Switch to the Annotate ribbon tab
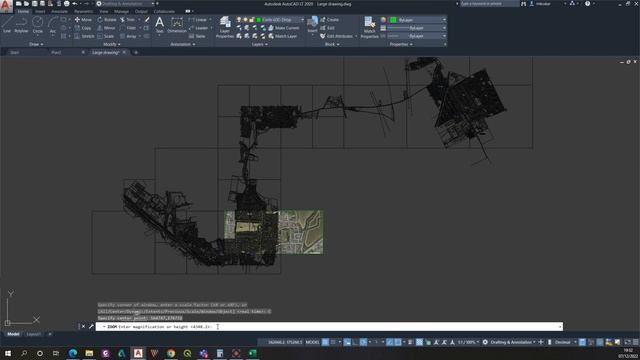The image size is (640, 360). (x=59, y=11)
